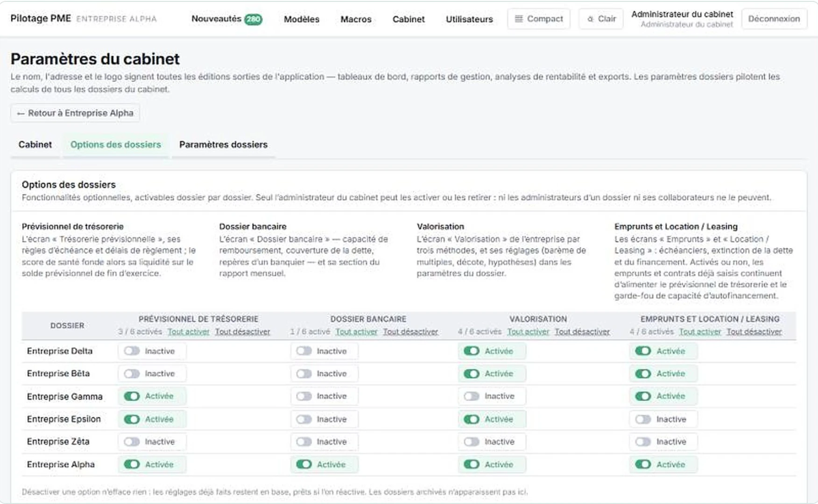Select the Options des dossiers tab

pos(116,145)
